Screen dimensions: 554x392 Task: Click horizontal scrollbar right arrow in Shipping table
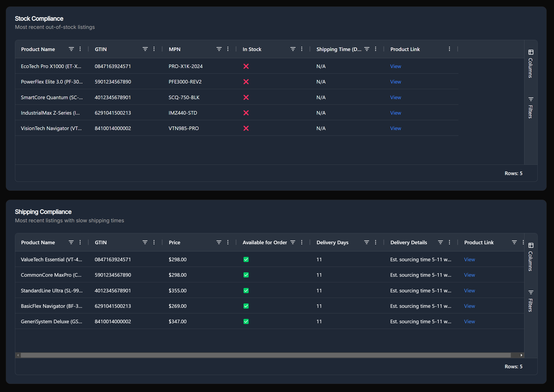(x=521, y=355)
